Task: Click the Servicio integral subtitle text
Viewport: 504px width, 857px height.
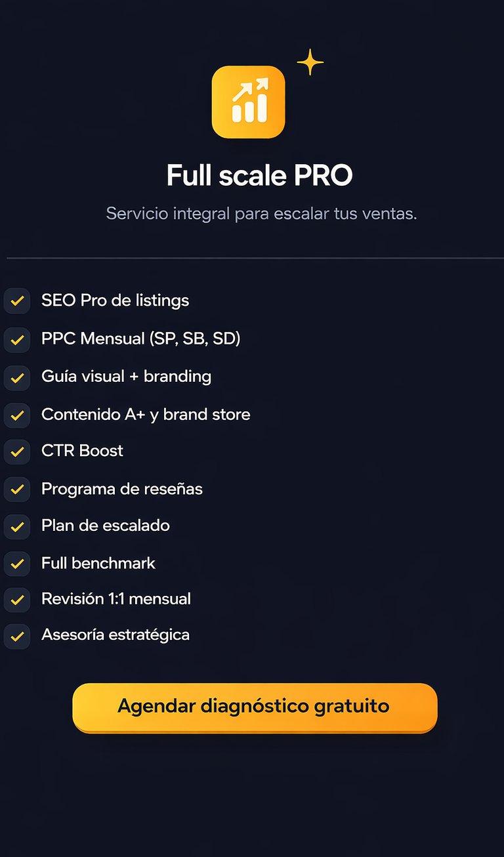Action: (261, 214)
